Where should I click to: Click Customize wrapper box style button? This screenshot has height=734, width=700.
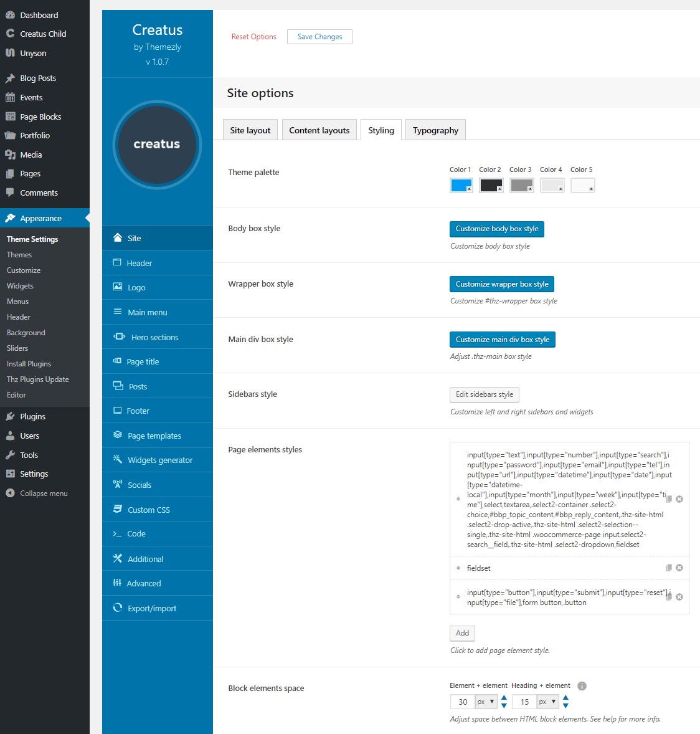pos(502,284)
